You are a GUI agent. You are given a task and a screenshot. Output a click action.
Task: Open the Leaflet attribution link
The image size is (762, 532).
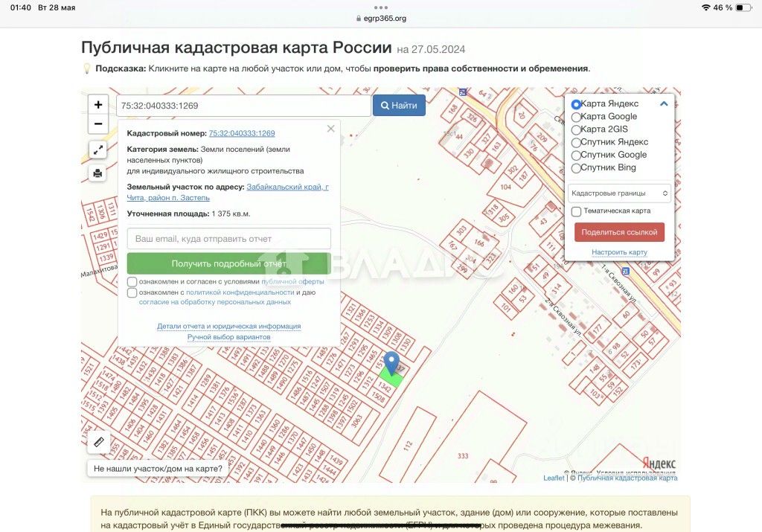tap(554, 478)
